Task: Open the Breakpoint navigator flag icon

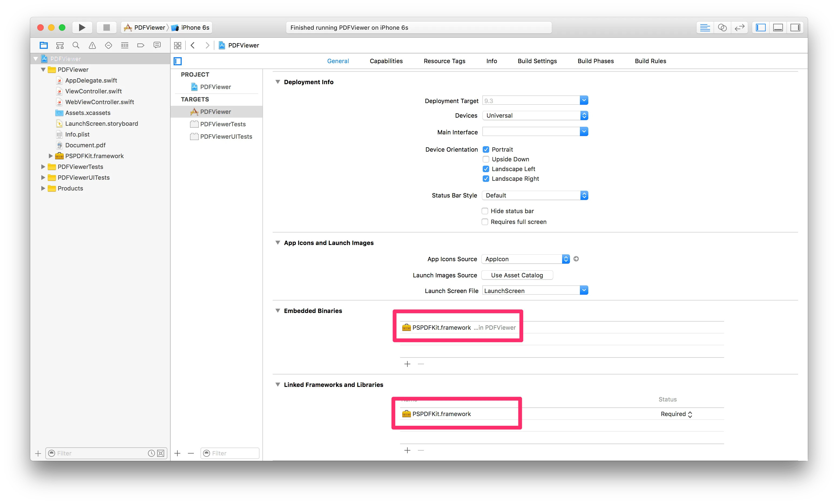Action: coord(141,45)
